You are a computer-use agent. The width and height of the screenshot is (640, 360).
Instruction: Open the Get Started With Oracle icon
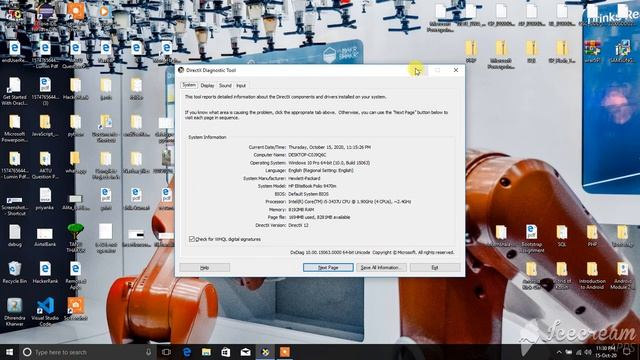(x=14, y=91)
